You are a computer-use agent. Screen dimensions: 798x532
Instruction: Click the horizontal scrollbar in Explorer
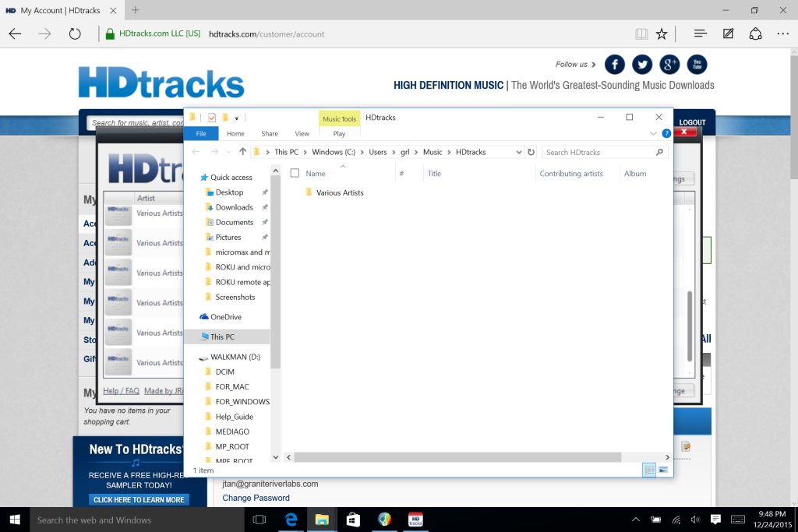click(x=457, y=457)
